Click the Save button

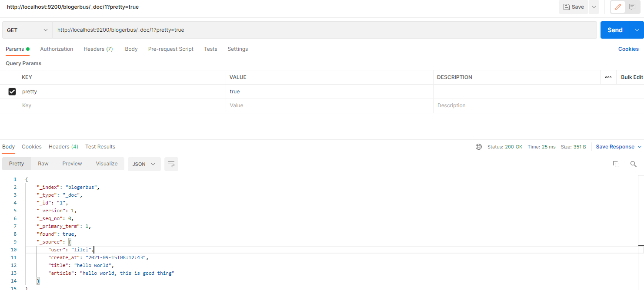coord(574,7)
